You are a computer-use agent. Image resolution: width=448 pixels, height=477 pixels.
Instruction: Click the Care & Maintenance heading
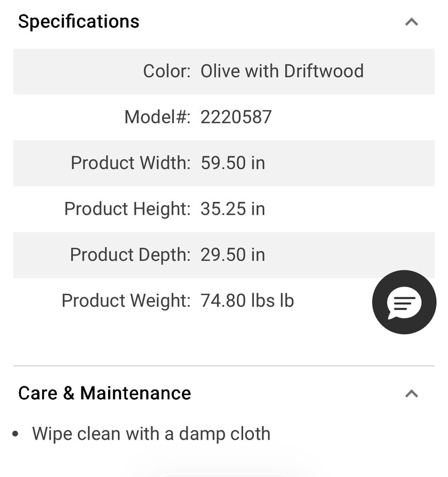pos(104,393)
